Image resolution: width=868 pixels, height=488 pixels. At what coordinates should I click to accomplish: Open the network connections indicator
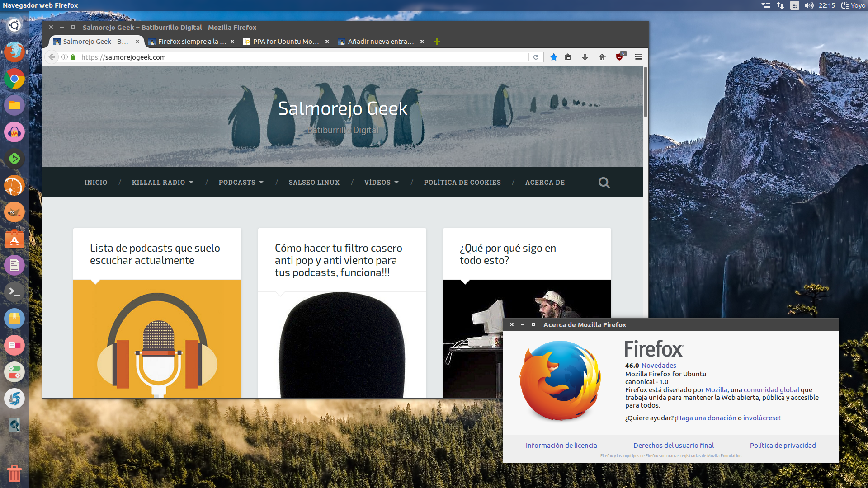[x=780, y=5]
